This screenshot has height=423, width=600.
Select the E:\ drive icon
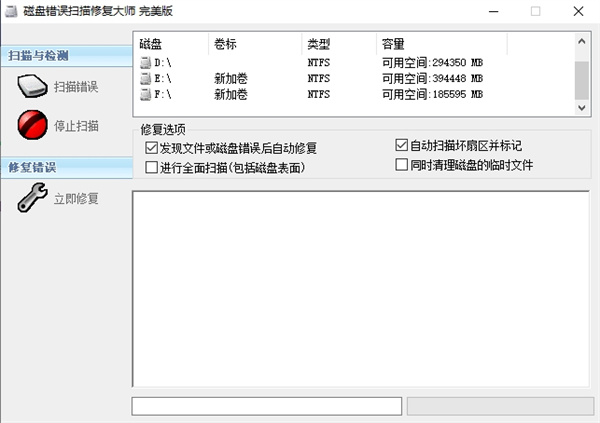click(146, 79)
